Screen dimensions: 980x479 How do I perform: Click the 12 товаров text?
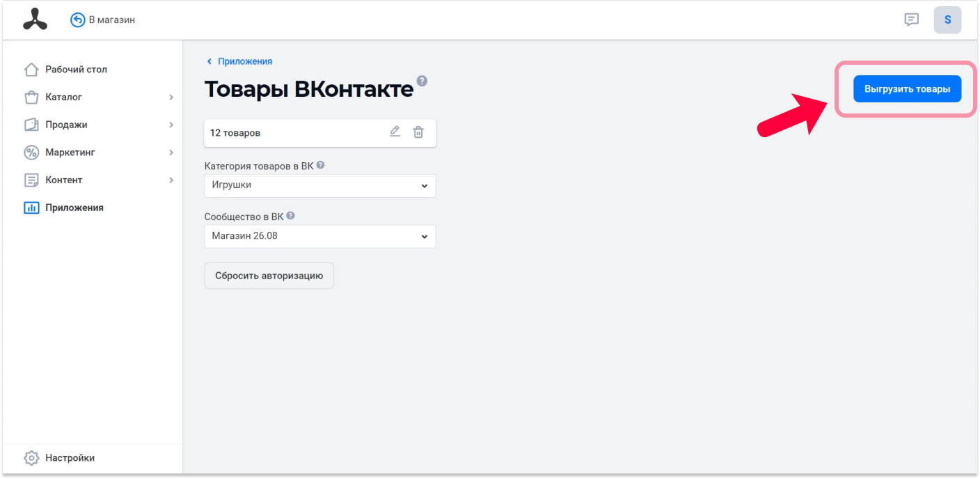click(235, 132)
